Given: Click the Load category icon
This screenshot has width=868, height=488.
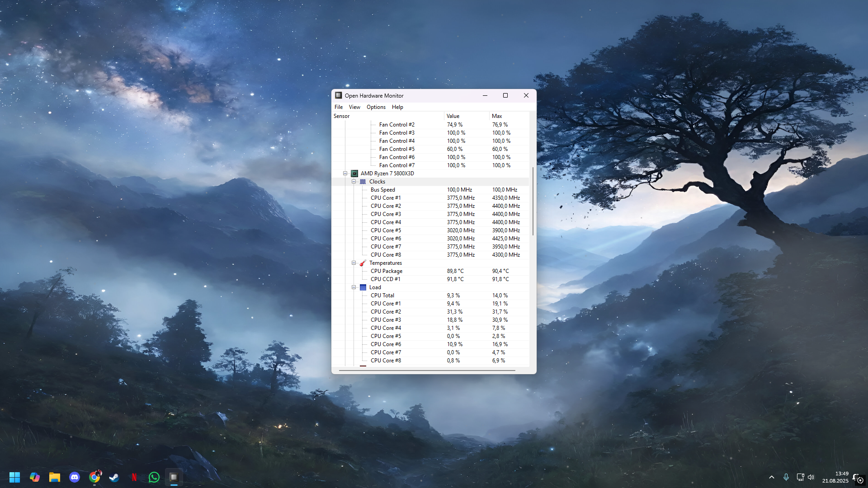Looking at the screenshot, I should click(363, 287).
